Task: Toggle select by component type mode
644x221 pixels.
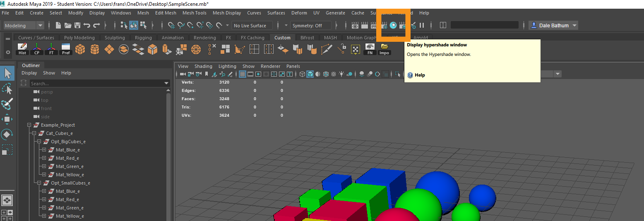Action: coord(144,25)
